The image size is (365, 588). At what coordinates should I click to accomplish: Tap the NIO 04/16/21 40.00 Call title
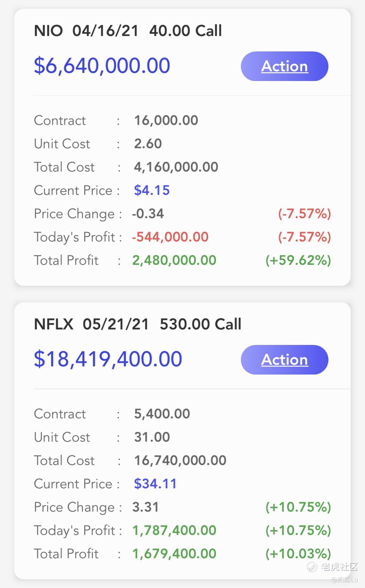click(x=128, y=31)
